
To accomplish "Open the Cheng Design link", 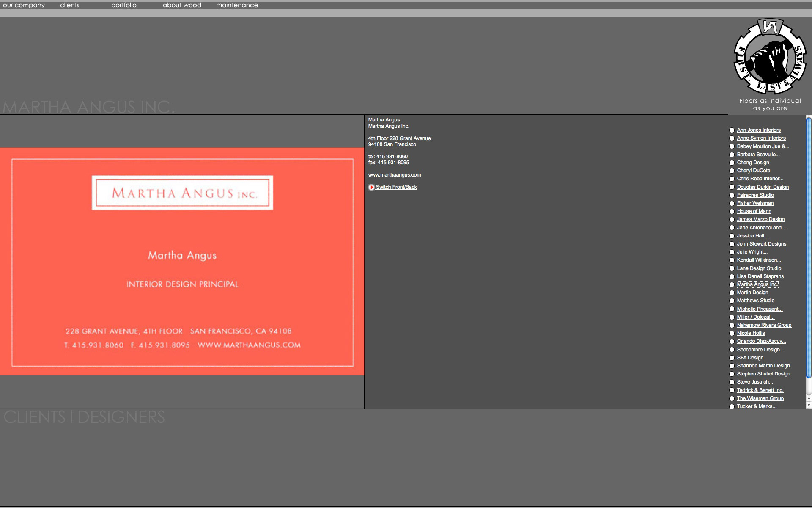I will (x=753, y=163).
